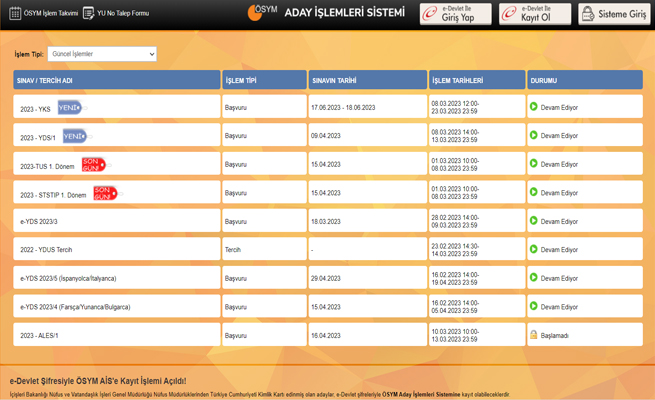Click exam date 18.03.2023
655x400 pixels.
pyautogui.click(x=325, y=222)
